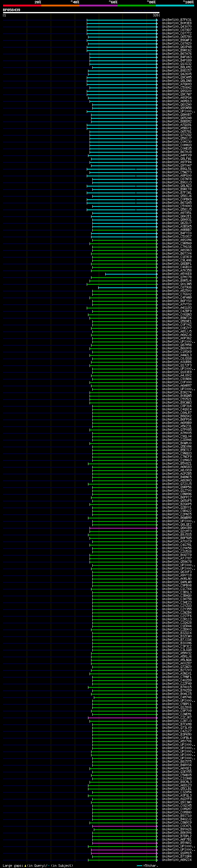Select hit label UniRef100_Q59678
The width and height of the screenshot is (197, 868).
pyautogui.click(x=177, y=562)
